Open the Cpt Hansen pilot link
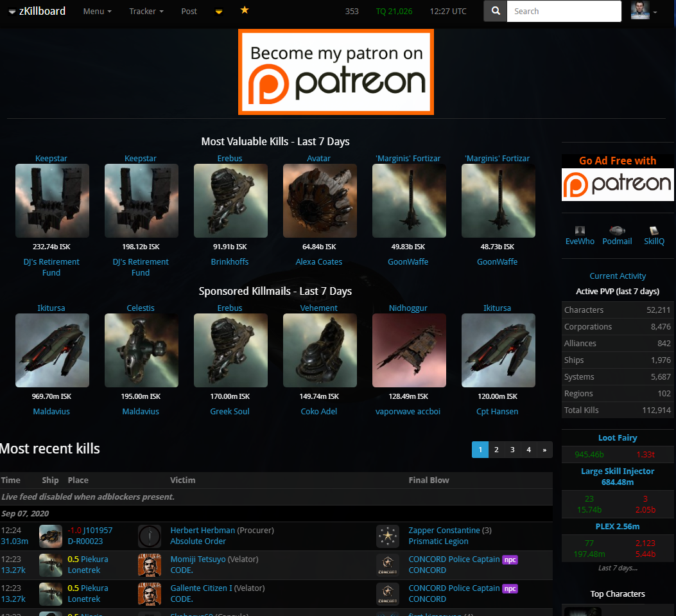This screenshot has width=676, height=616. pos(497,412)
